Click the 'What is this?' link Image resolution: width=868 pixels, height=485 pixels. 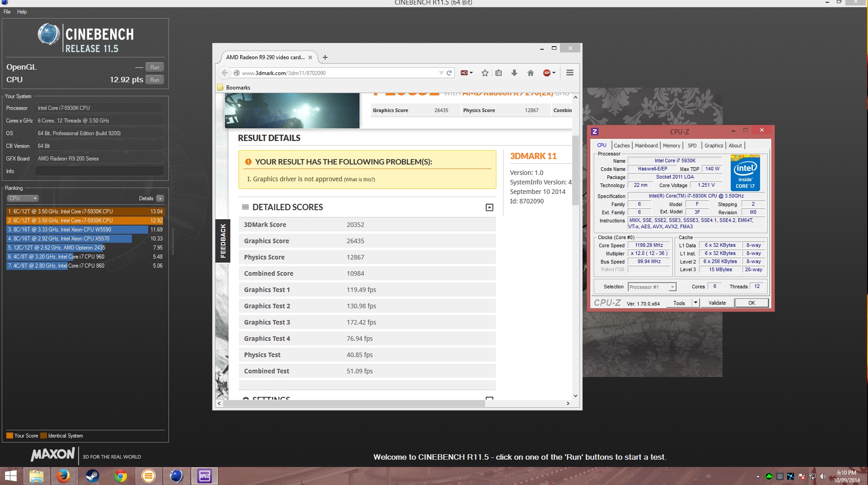359,179
